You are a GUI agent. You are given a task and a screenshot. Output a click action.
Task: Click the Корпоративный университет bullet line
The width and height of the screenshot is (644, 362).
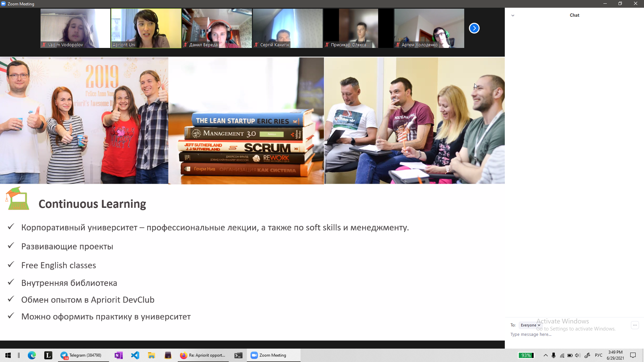(215, 228)
